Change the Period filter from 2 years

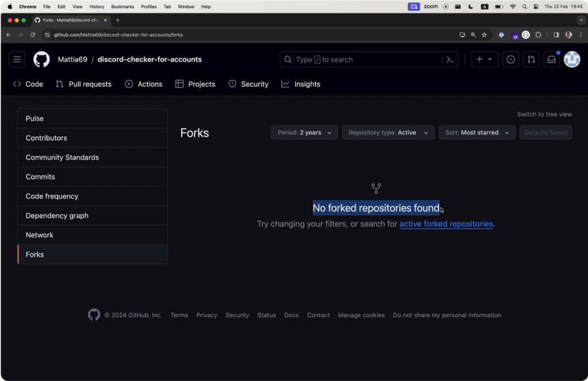point(304,132)
